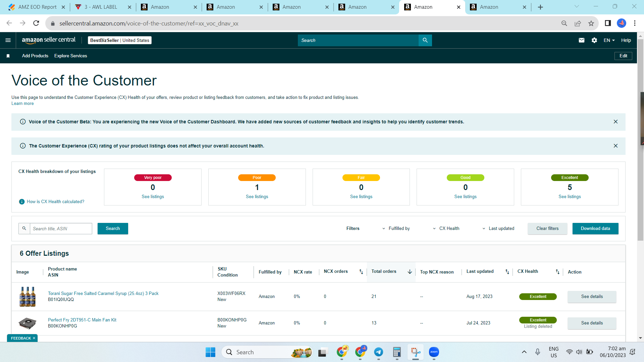Toggle the Chrome side panel
The height and width of the screenshot is (362, 644).
point(608,23)
